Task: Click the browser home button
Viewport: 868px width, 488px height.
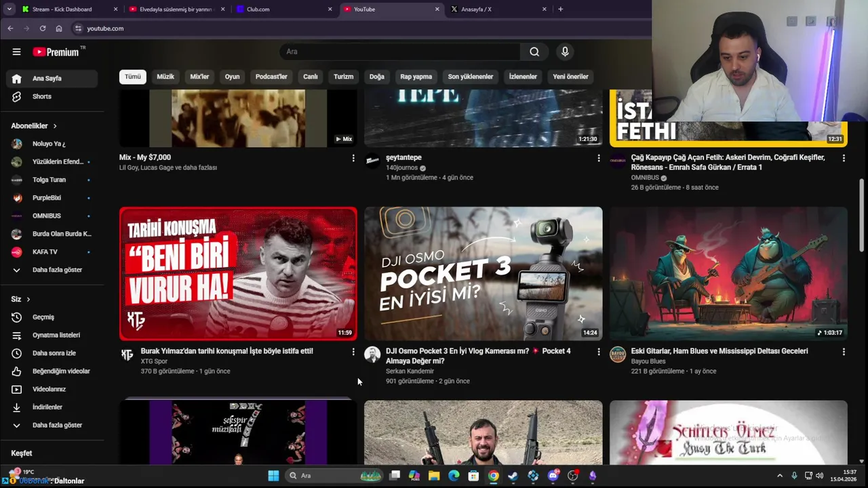Action: [59, 28]
